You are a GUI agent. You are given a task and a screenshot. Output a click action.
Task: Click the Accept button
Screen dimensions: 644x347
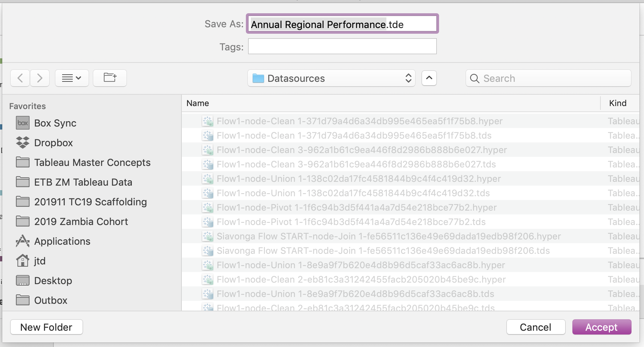click(x=602, y=327)
